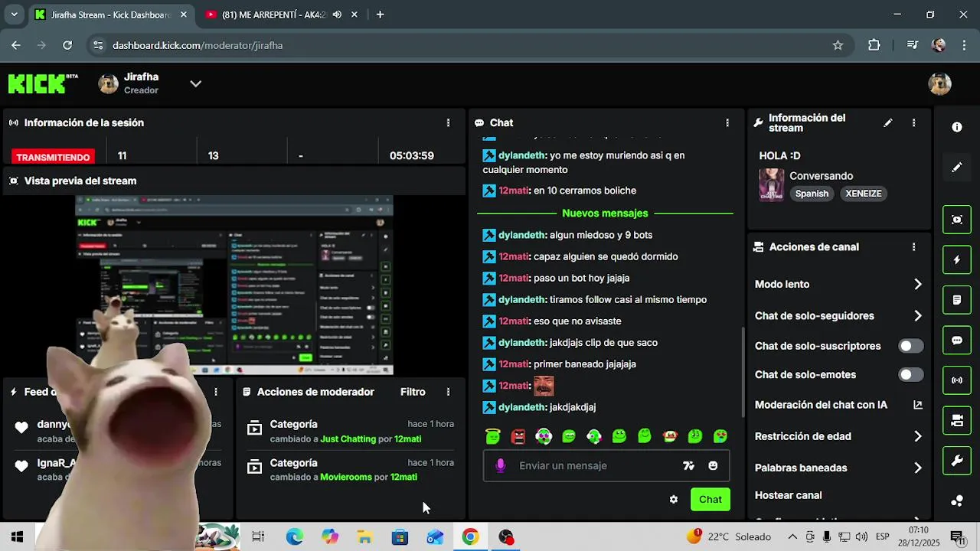Open Microsoft Edge from taskbar
This screenshot has height=551, width=980.
[295, 537]
